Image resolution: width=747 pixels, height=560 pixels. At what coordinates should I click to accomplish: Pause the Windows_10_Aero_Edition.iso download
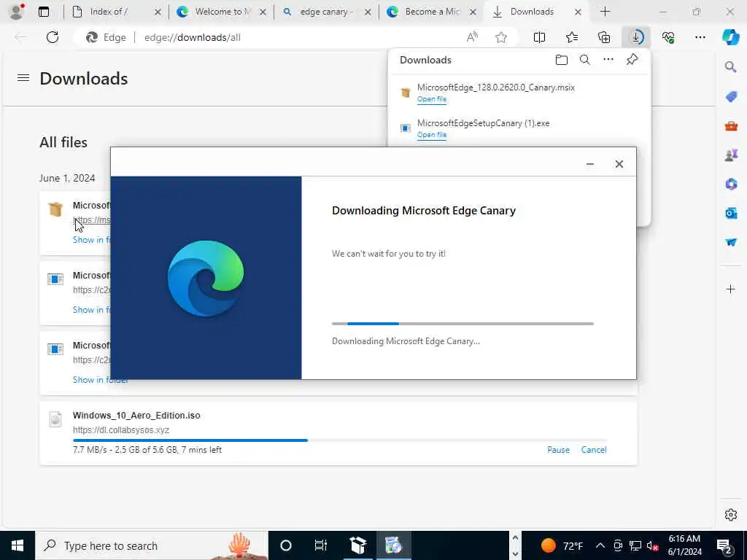click(558, 449)
